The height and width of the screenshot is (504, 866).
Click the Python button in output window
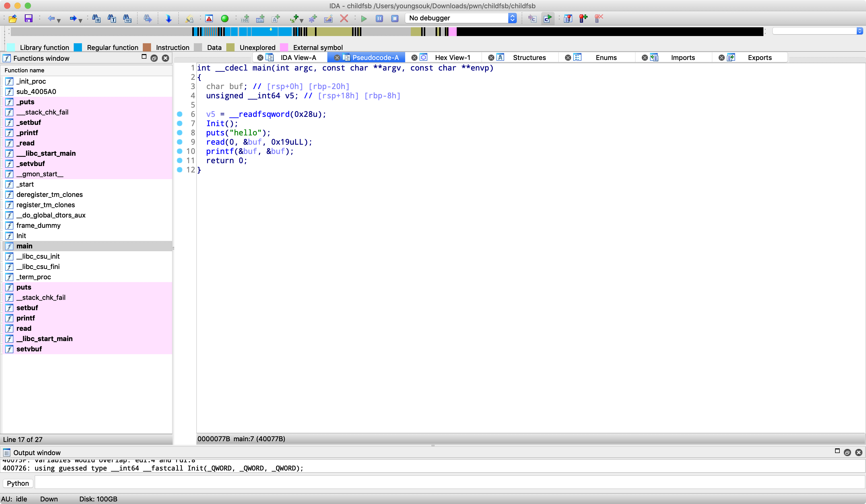[18, 483]
